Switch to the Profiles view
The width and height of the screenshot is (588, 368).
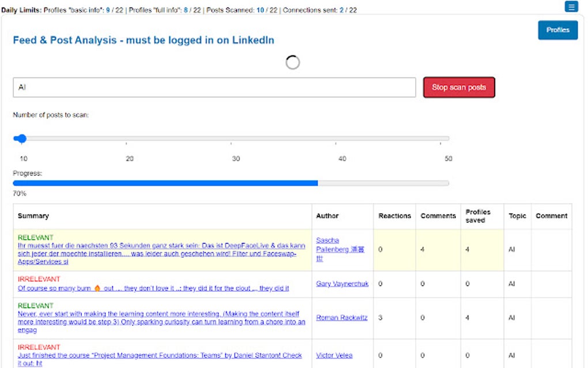click(557, 30)
